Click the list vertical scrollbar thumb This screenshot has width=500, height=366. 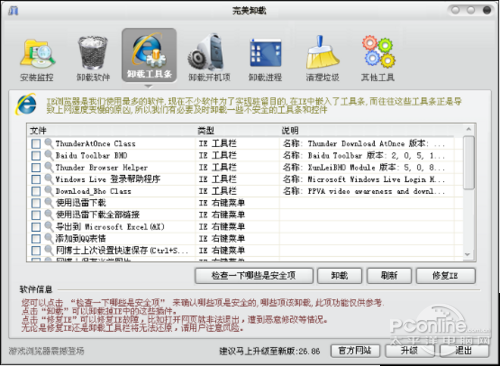pos(469,163)
